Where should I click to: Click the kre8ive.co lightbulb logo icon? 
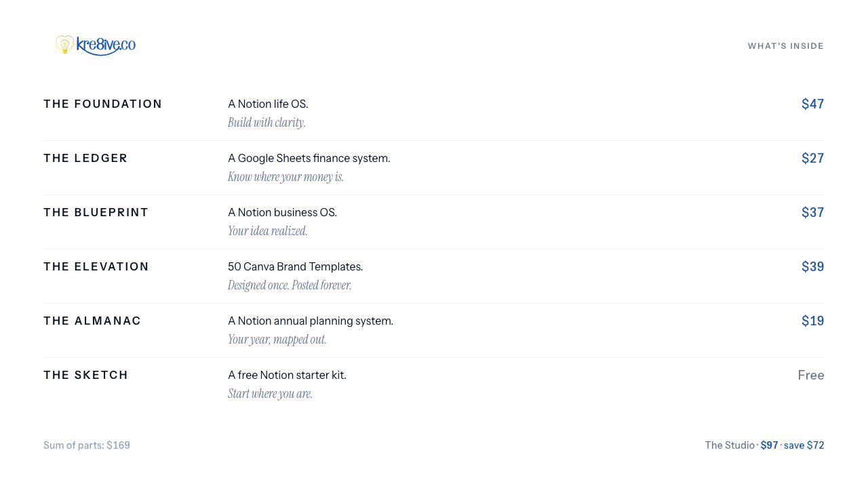[64, 45]
